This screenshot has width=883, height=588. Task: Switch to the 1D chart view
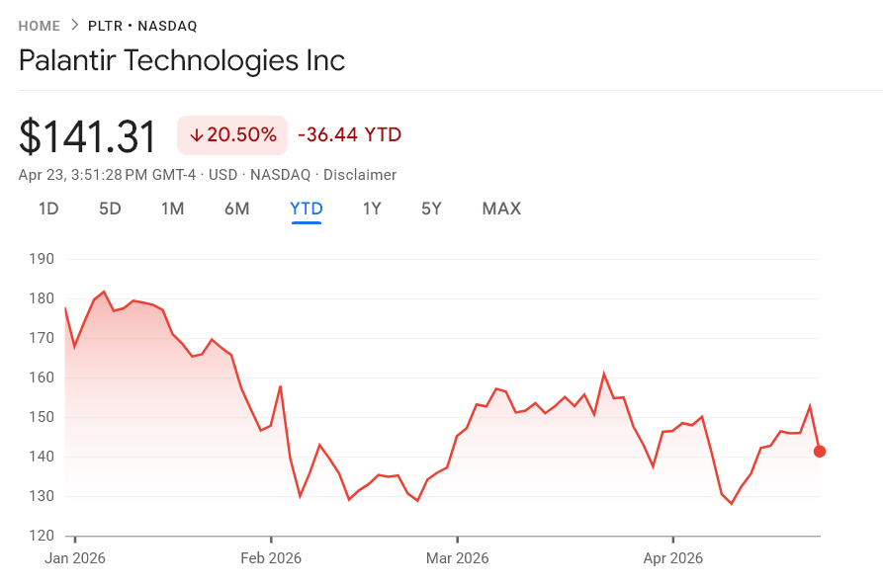coord(47,209)
